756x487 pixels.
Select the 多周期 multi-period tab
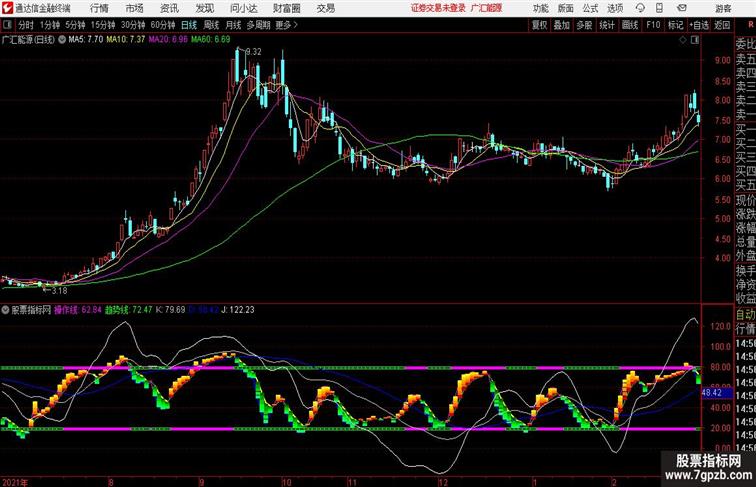click(259, 25)
